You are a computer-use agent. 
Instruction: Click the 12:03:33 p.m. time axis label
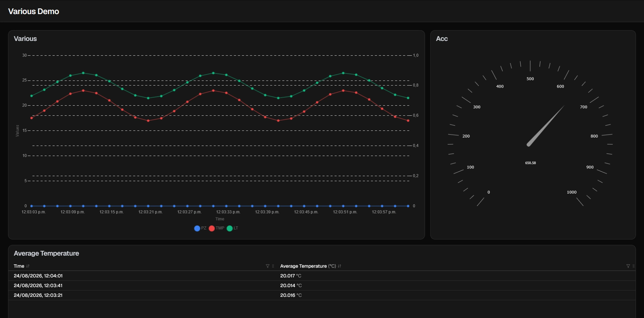click(228, 212)
